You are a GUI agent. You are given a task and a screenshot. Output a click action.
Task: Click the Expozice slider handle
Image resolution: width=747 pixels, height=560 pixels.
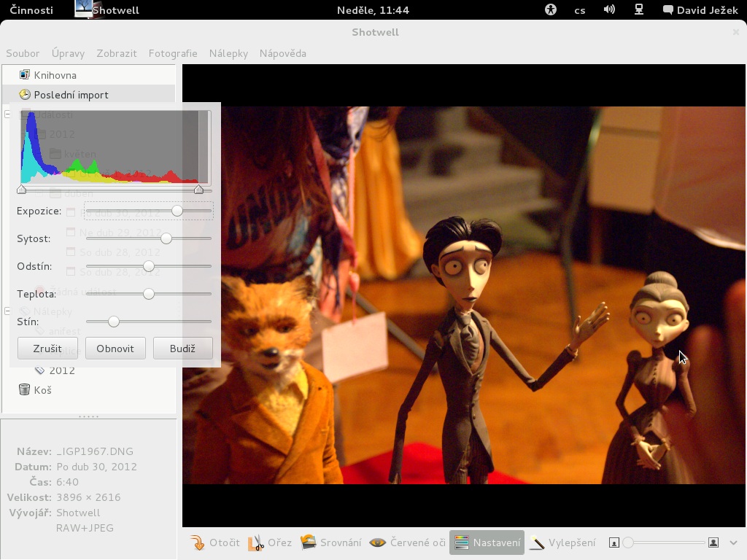[177, 211]
